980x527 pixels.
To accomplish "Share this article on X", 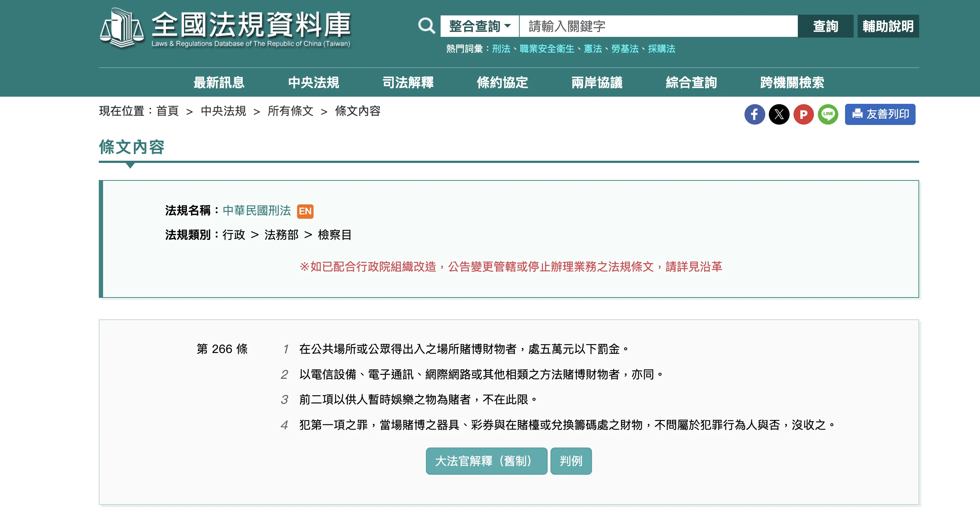I will 779,114.
